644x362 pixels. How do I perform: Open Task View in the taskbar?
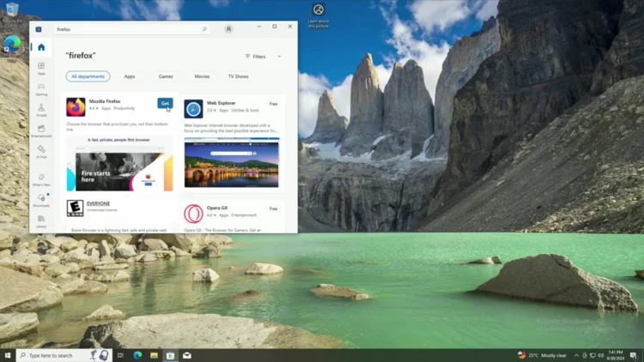(x=120, y=355)
